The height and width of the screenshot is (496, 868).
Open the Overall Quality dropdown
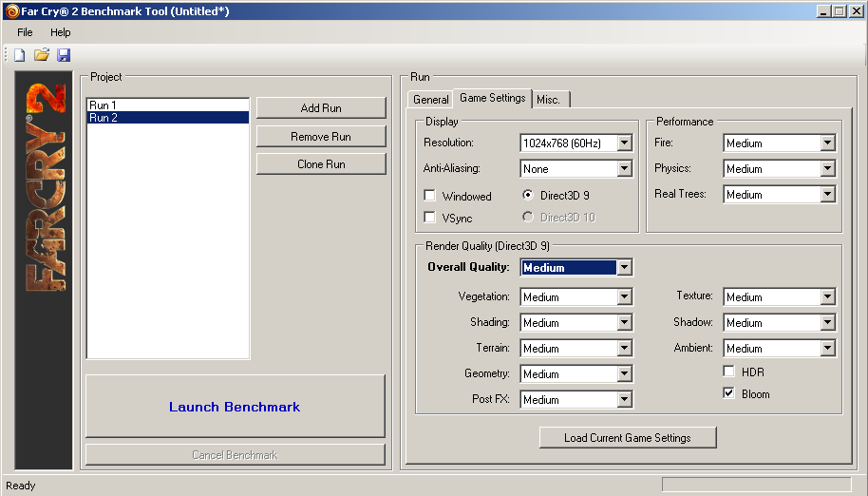[576, 267]
